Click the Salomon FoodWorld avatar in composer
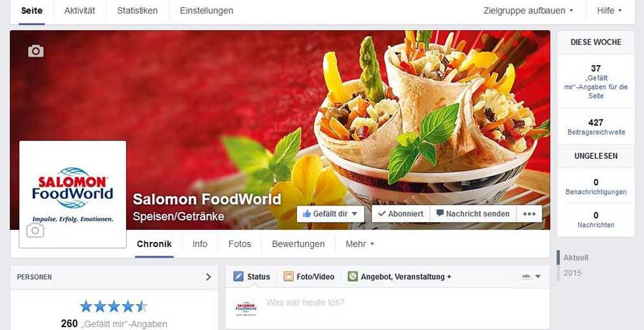Viewport: 644px width, 330px height. tap(246, 309)
